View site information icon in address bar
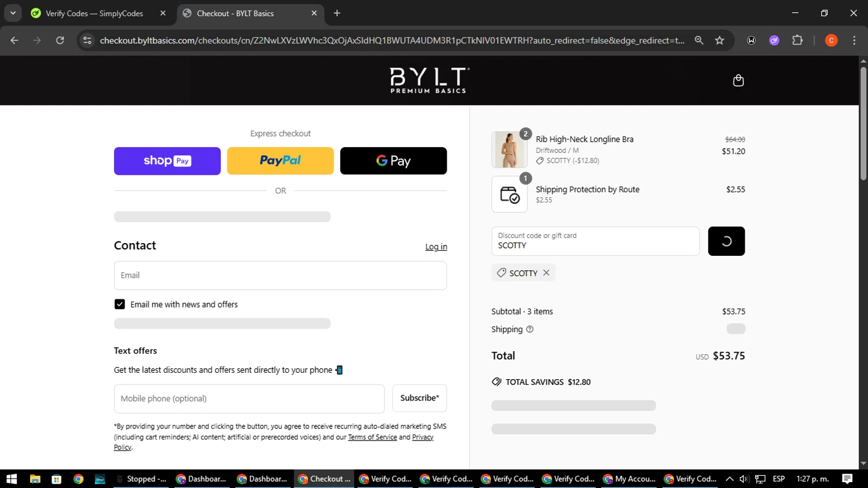Screen dimensions: 868x488 (x=87, y=41)
